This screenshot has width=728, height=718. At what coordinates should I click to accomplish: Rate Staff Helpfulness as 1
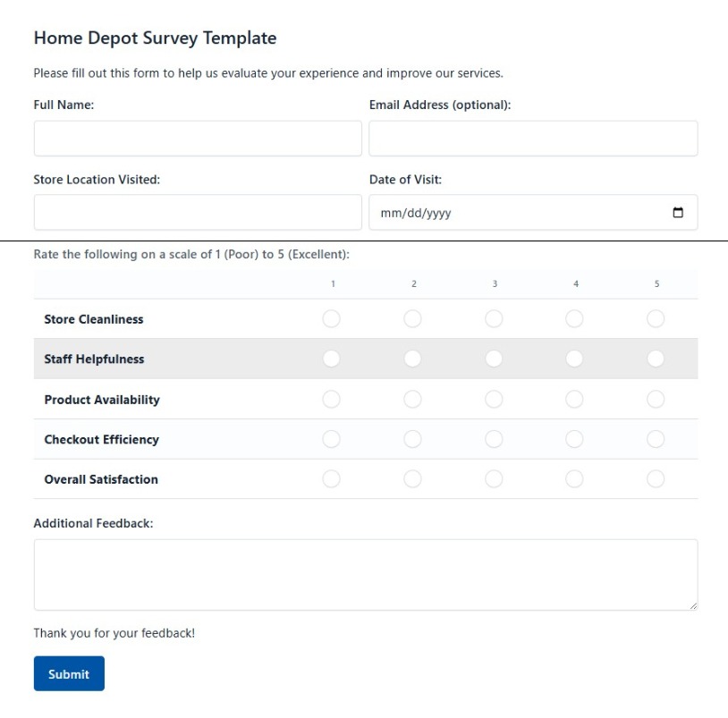pos(332,359)
